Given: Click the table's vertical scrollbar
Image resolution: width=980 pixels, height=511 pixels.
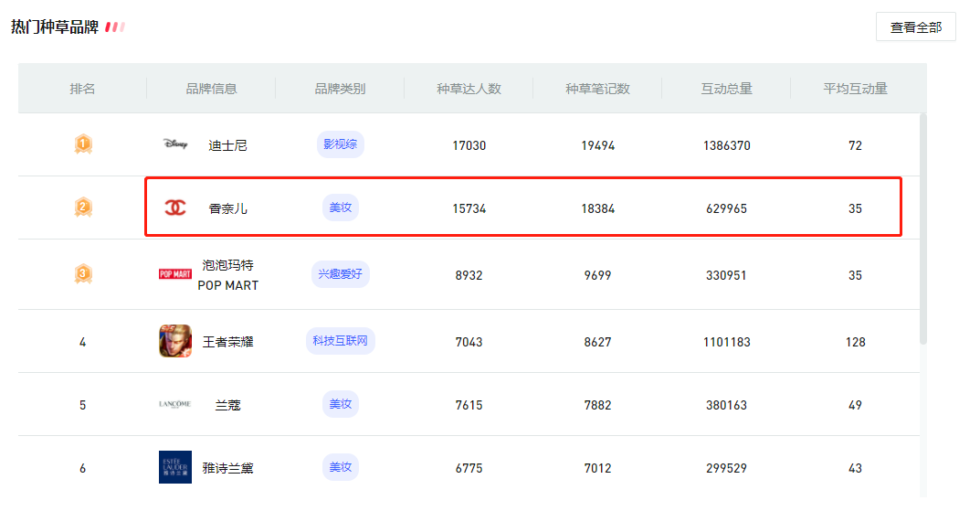Looking at the screenshot, I should pyautogui.click(x=923, y=229).
